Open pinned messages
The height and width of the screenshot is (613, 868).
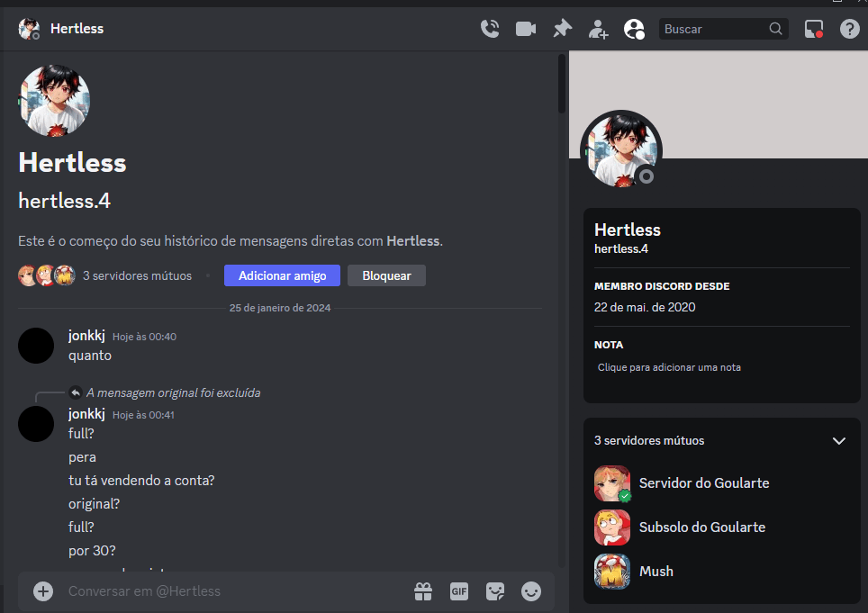tap(563, 29)
